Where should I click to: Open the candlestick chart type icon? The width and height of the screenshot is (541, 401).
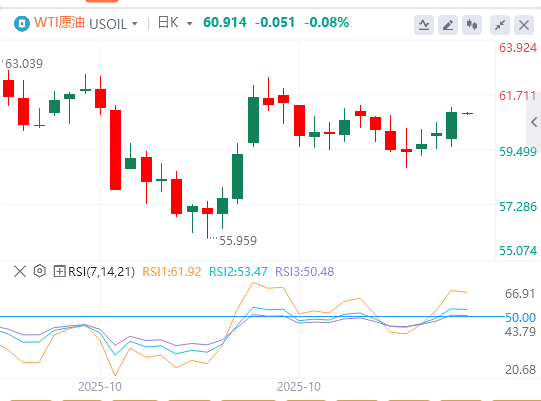pyautogui.click(x=472, y=25)
